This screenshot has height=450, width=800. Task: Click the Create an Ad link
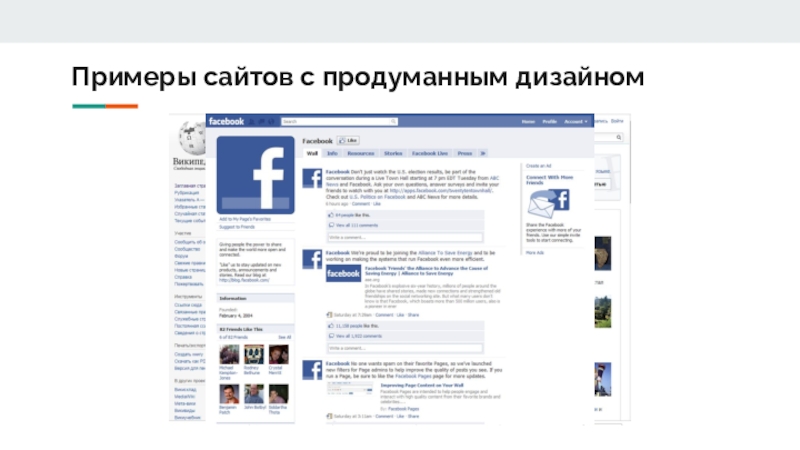click(x=538, y=166)
